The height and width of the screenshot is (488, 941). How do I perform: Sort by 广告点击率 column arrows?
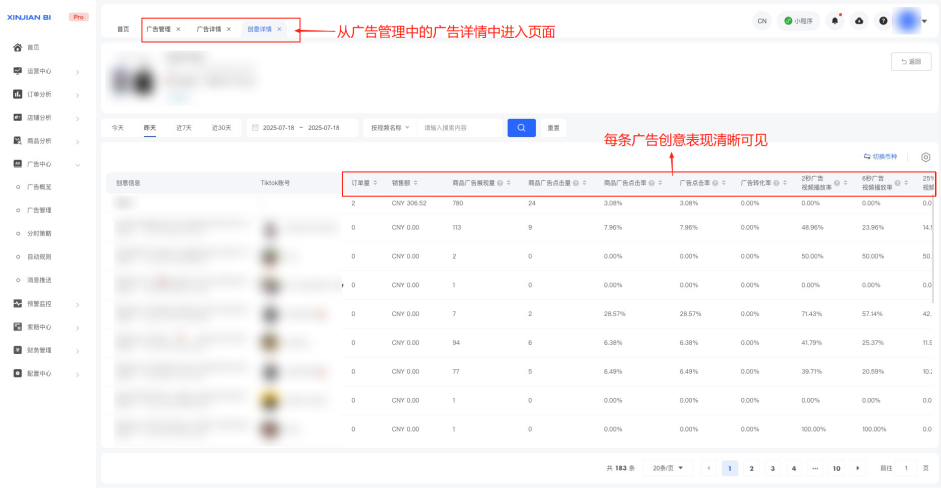[724, 183]
